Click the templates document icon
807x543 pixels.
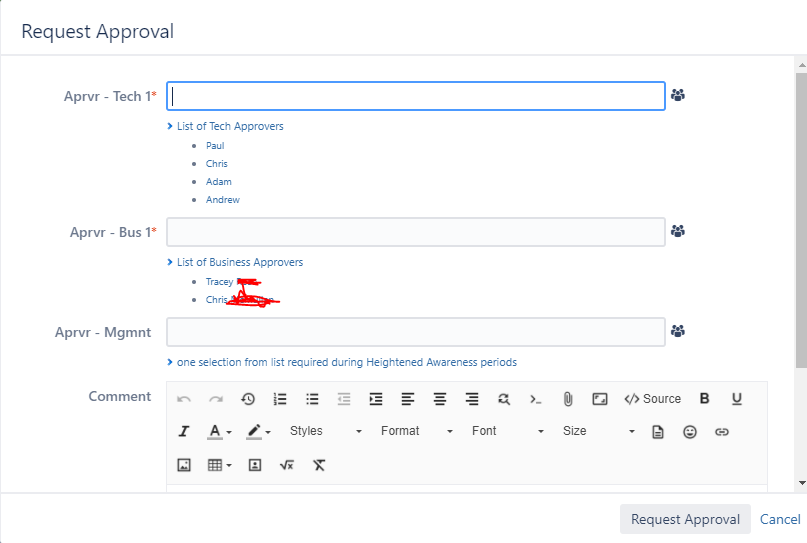(658, 432)
